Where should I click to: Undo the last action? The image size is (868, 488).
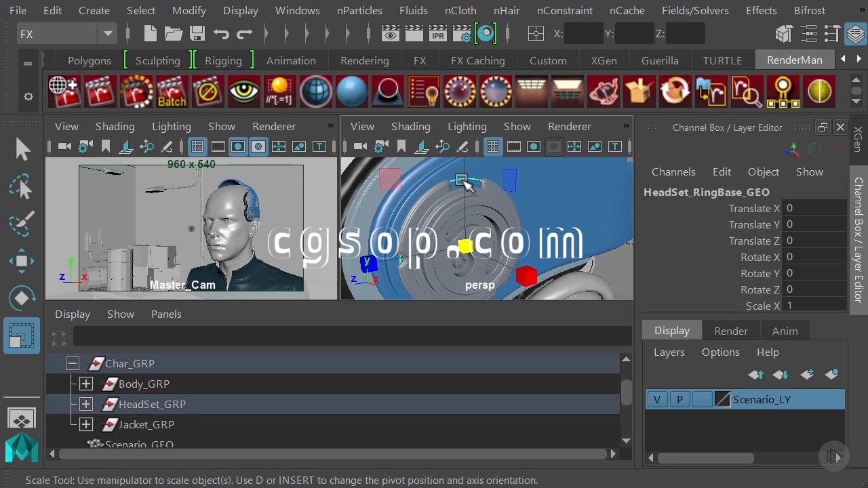tap(221, 34)
